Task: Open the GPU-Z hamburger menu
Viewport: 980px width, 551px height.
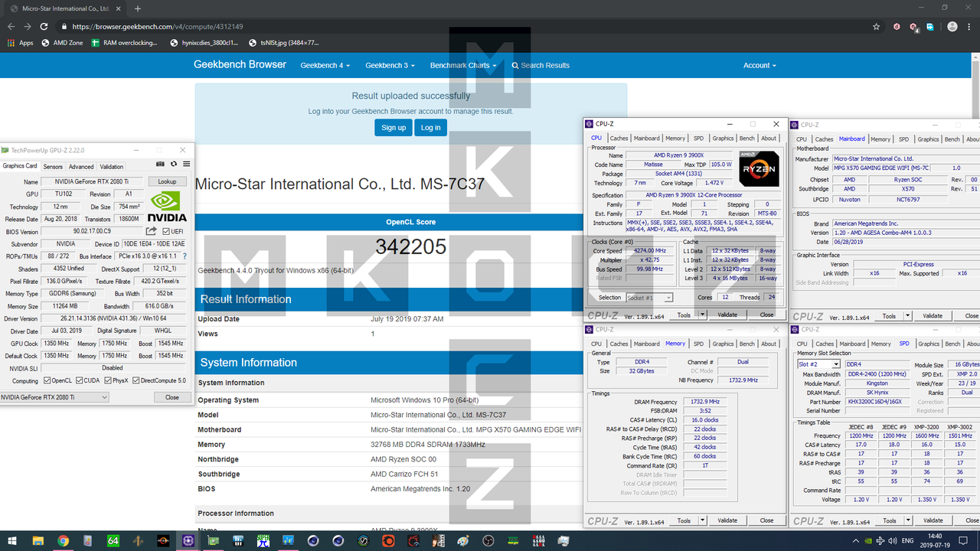Action: click(186, 164)
